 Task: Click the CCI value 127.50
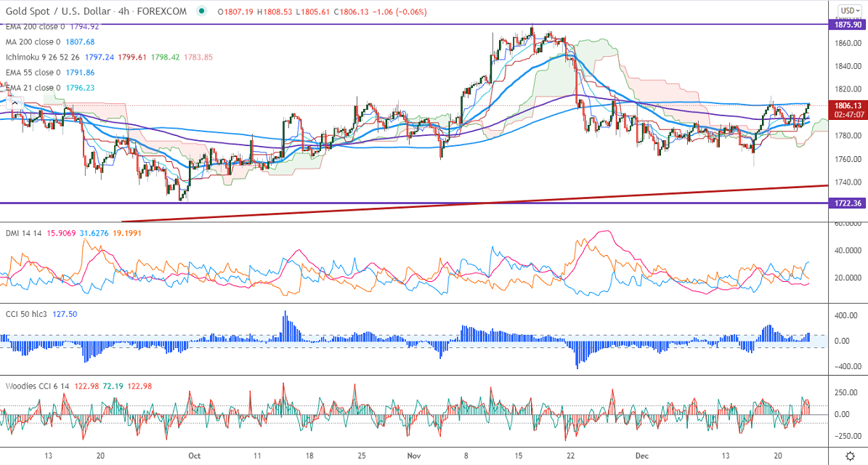(x=65, y=314)
